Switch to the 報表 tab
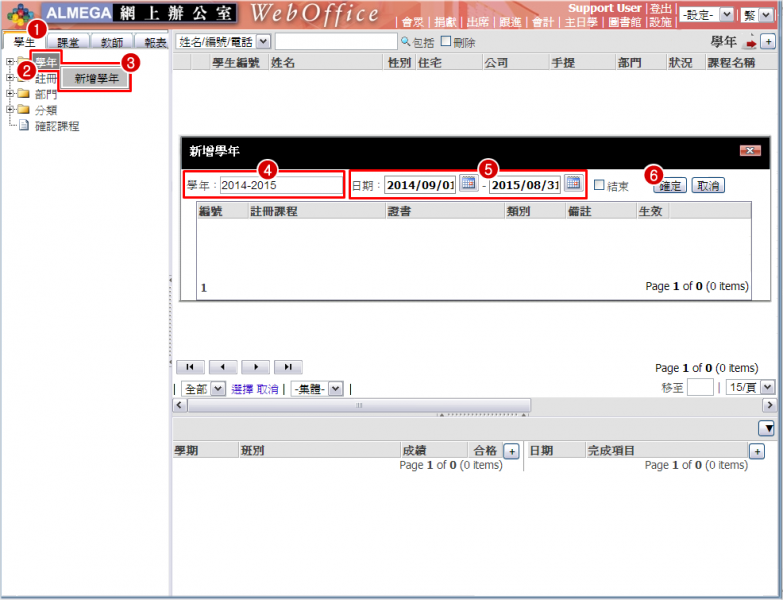Image resolution: width=783 pixels, height=600 pixels. (154, 42)
